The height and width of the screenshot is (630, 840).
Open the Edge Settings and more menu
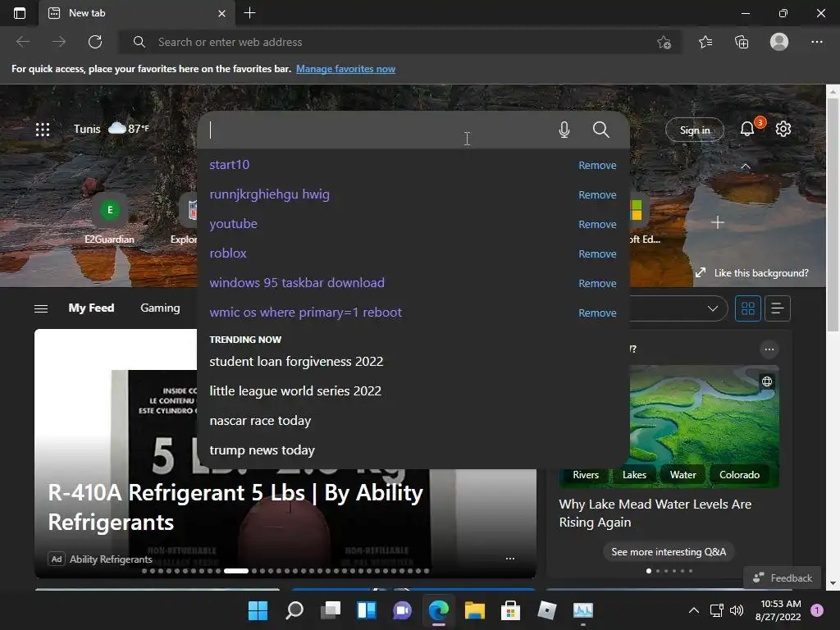(x=816, y=42)
